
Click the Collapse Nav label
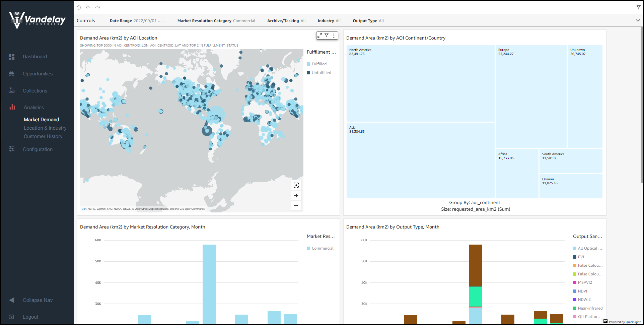(38, 300)
